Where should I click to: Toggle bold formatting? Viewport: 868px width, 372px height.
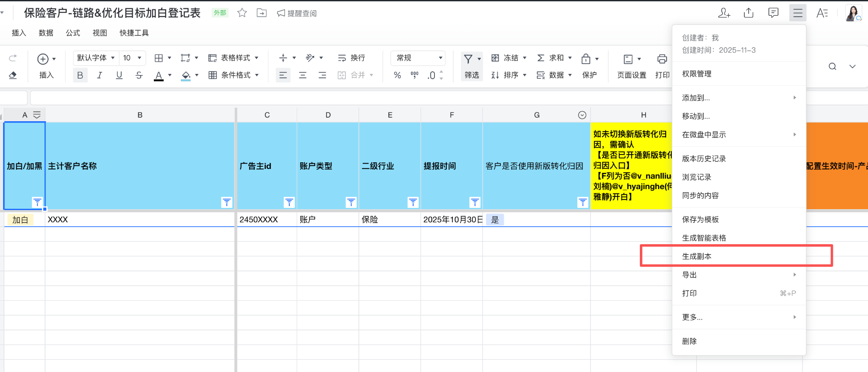pyautogui.click(x=80, y=75)
